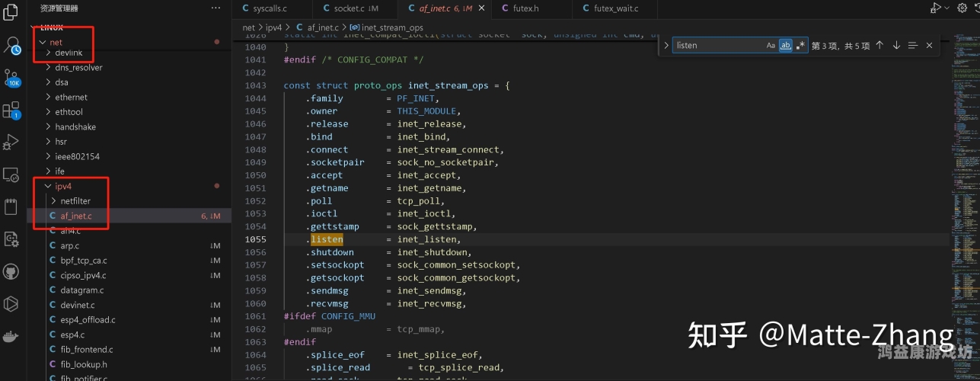Screen dimensions: 980x381
Task: Click 'inet_accept' on line 1050
Action: point(428,175)
